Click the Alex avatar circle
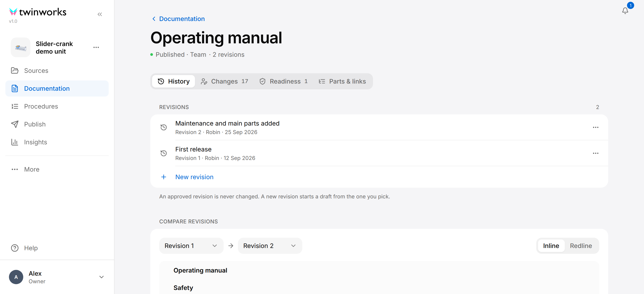The image size is (644, 294). [16, 277]
